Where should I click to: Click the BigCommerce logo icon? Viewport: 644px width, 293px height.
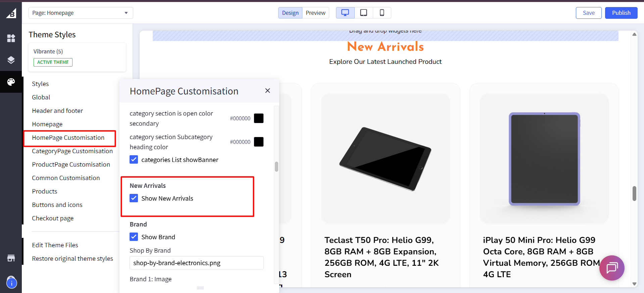click(x=11, y=13)
